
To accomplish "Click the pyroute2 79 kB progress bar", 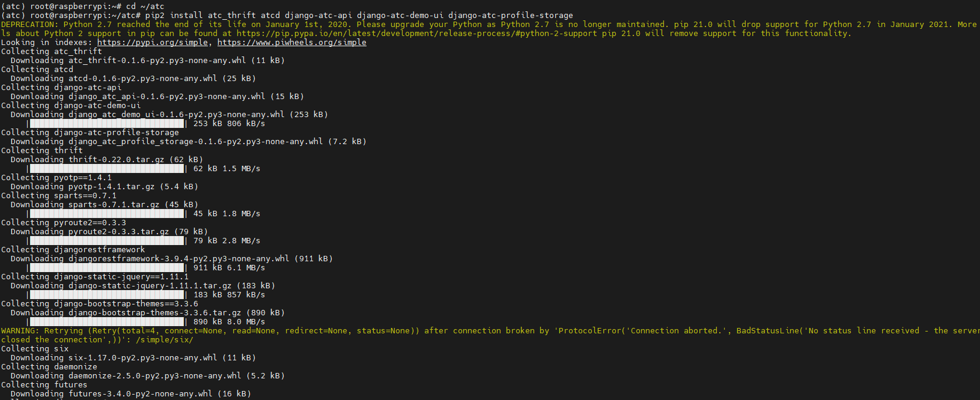I will [106, 241].
